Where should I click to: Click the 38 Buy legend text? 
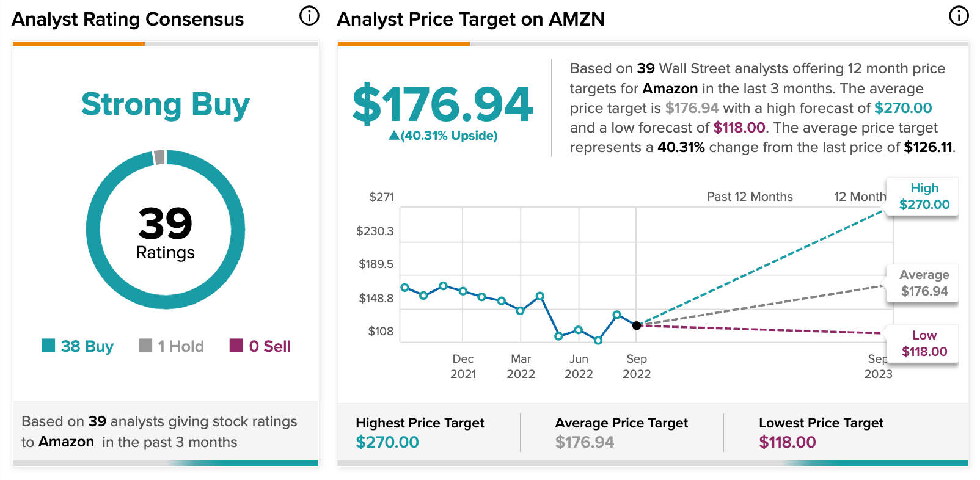click(87, 346)
